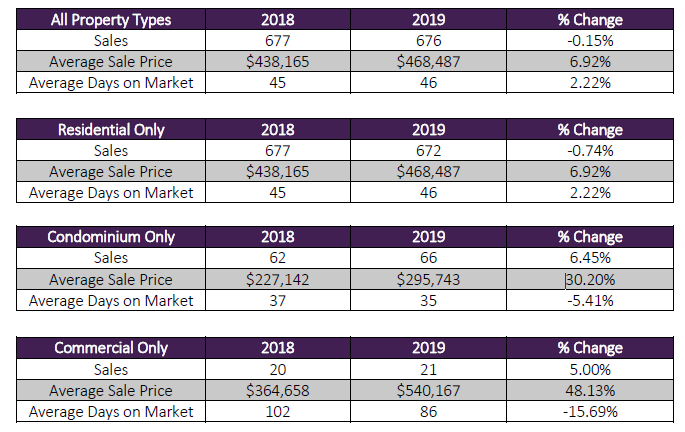Click the 102 days on market cell

tap(277, 411)
